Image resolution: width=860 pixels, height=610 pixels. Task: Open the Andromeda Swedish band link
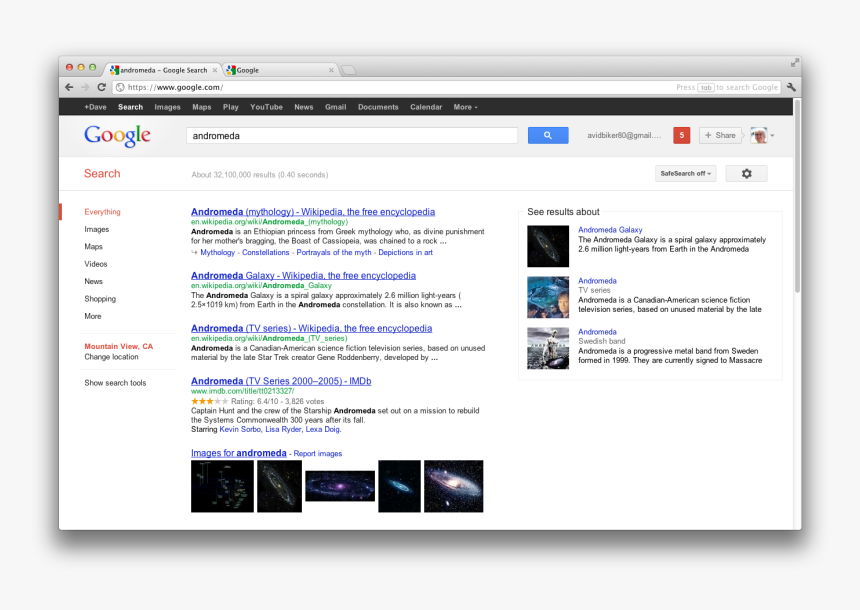[x=597, y=332]
